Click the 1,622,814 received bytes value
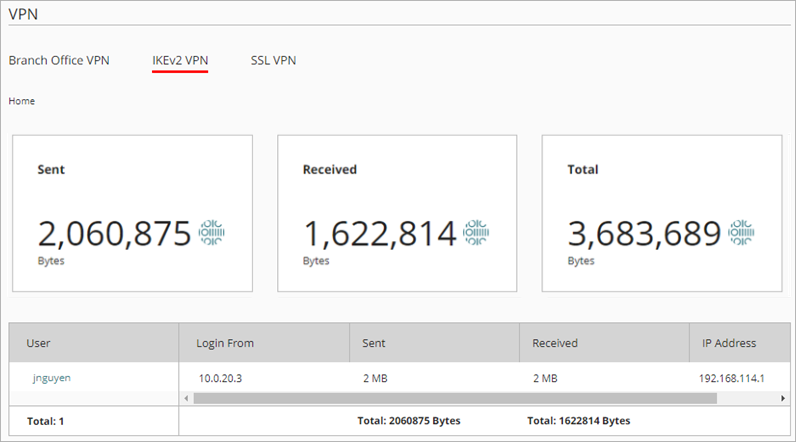This screenshot has height=442, width=799. click(x=379, y=233)
